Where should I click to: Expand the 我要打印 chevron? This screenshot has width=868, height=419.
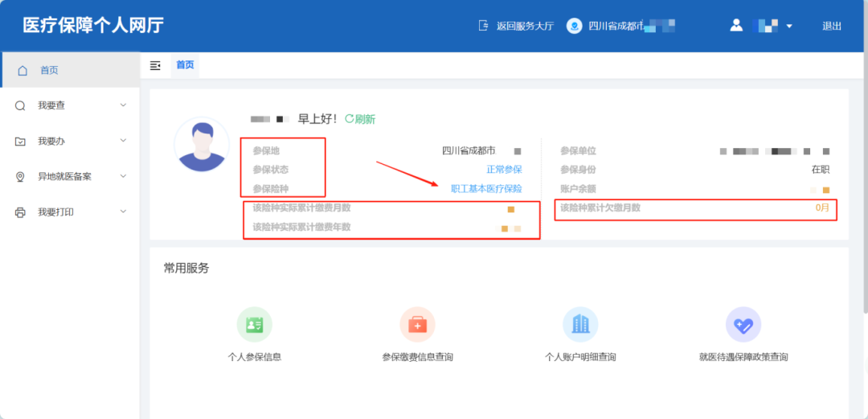tap(124, 212)
